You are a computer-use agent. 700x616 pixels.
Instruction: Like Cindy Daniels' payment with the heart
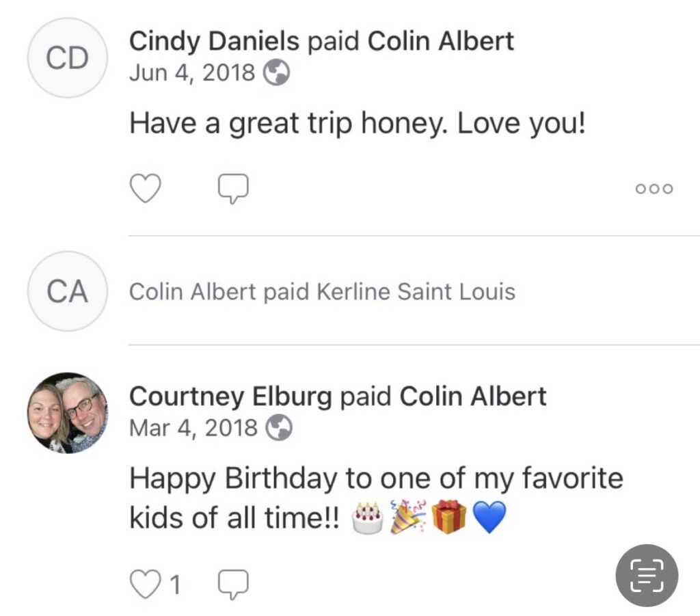pos(145,188)
